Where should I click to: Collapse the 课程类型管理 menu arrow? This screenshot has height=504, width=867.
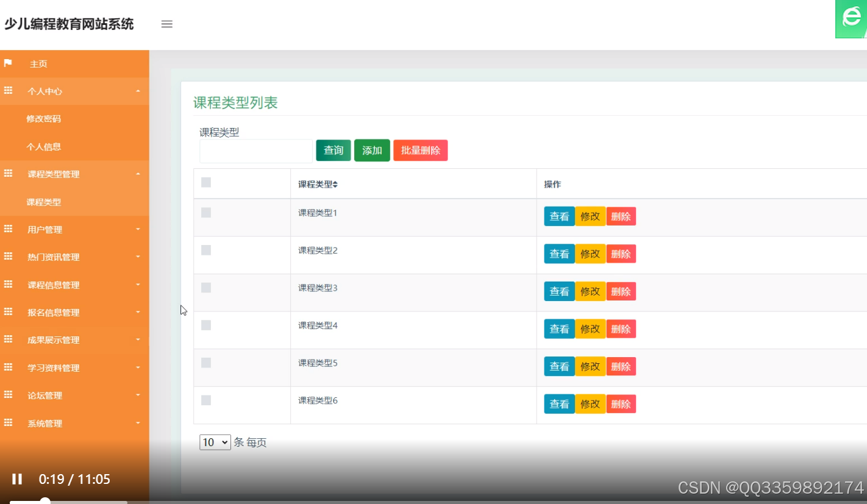click(138, 174)
